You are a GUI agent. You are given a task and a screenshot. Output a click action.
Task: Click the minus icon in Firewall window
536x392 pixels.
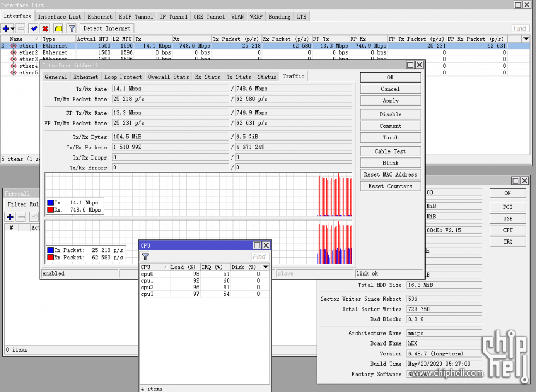[x=21, y=217]
